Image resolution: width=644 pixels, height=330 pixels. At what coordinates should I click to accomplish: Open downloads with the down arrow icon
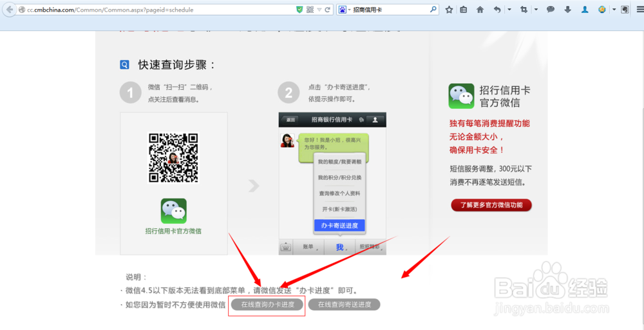pyautogui.click(x=567, y=10)
